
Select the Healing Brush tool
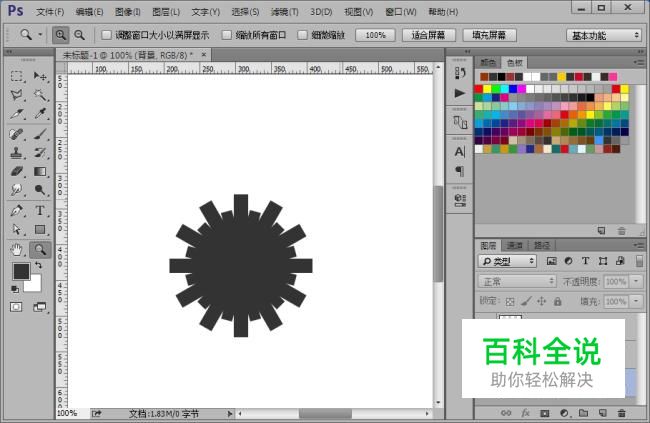(17, 134)
